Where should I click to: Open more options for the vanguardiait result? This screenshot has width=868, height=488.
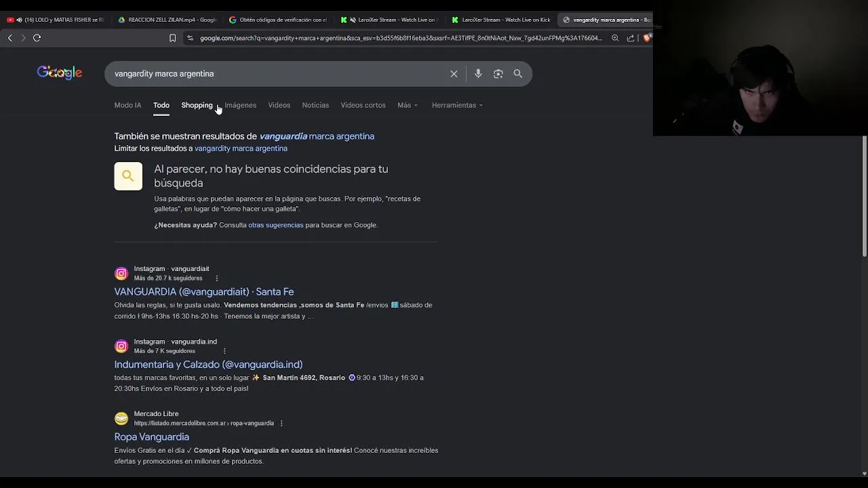point(217,279)
